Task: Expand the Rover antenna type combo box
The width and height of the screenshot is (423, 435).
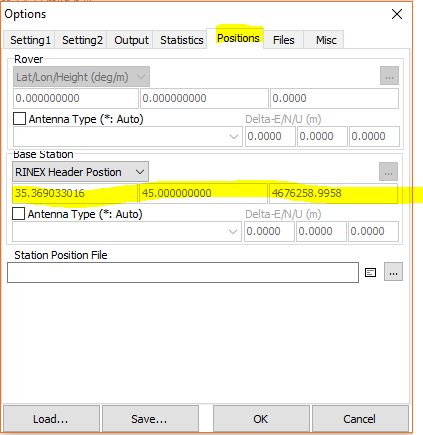Action: [x=128, y=136]
